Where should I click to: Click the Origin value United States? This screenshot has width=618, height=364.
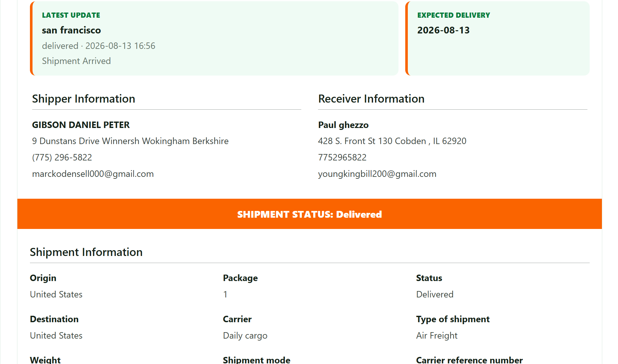56,295
